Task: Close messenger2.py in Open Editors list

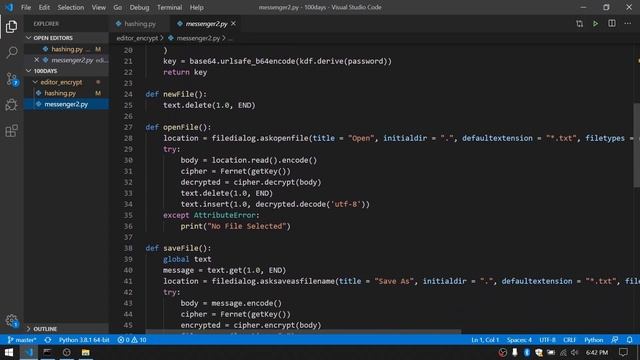Action: [37, 60]
